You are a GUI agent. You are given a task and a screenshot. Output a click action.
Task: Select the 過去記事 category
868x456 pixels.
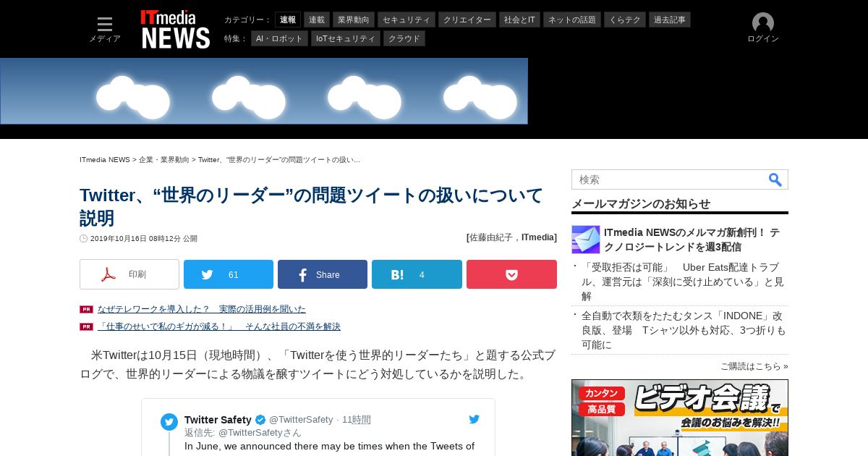(670, 20)
